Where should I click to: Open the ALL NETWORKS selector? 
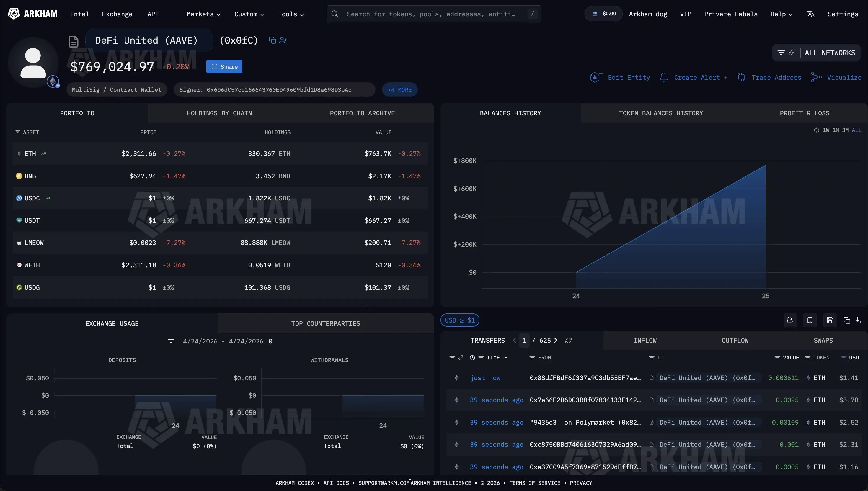click(830, 53)
